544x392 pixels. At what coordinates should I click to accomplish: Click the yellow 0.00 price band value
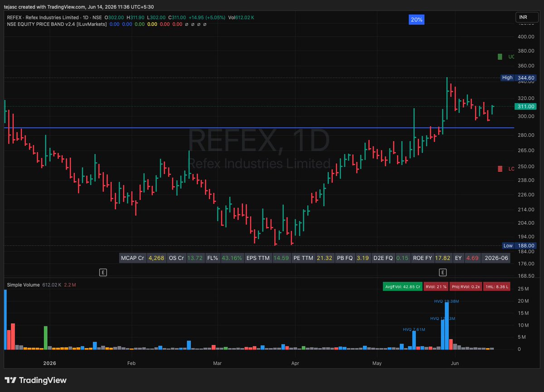(152, 24)
